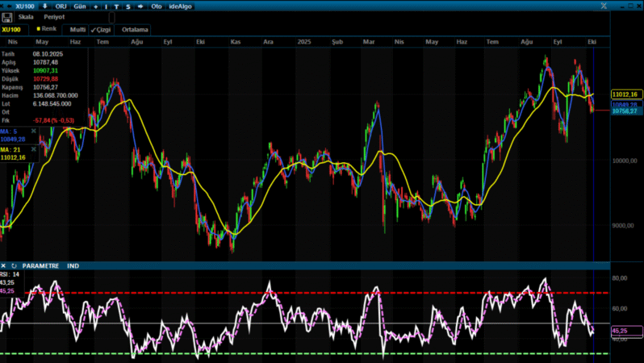Open the Gün period dropdown
Image resolution: width=644 pixels, height=363 pixels.
click(x=80, y=6)
